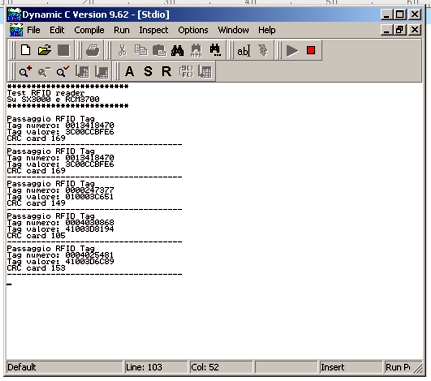
Task: Click the 'Run P' status bar field
Action: [398, 367]
